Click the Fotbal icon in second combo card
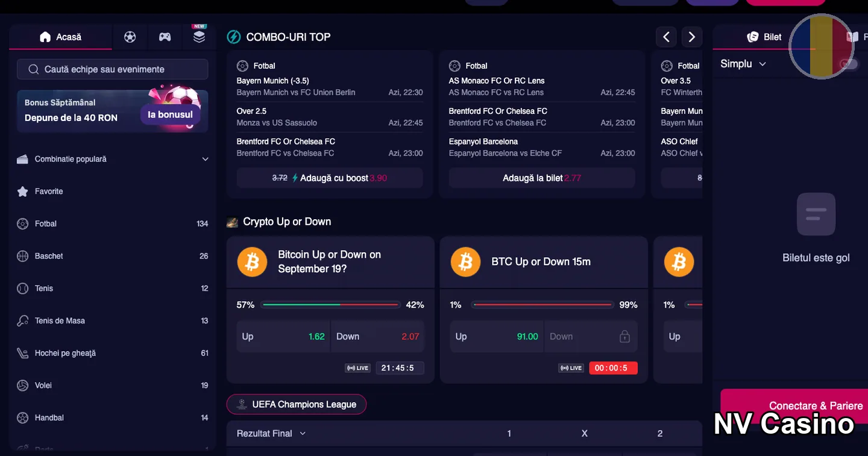 click(454, 66)
